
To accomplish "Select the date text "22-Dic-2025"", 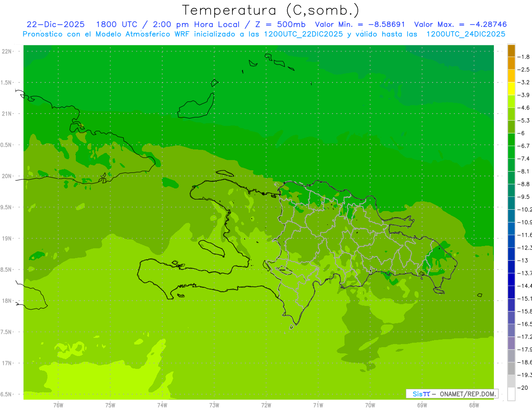I will tap(55, 24).
